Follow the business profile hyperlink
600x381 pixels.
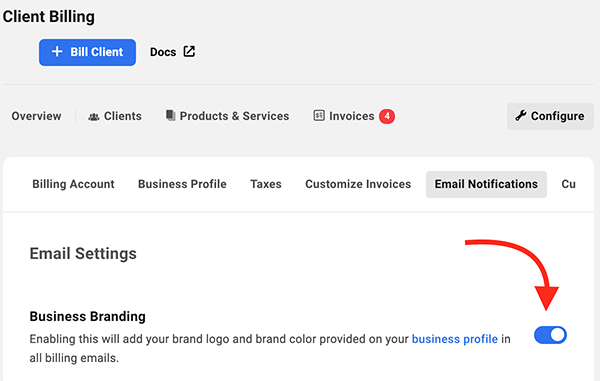(455, 339)
